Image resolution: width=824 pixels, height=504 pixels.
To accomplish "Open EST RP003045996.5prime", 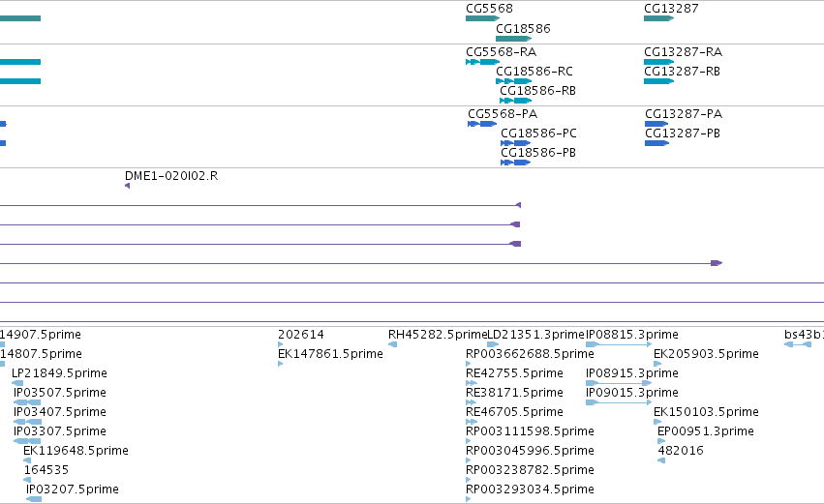I will (x=530, y=451).
